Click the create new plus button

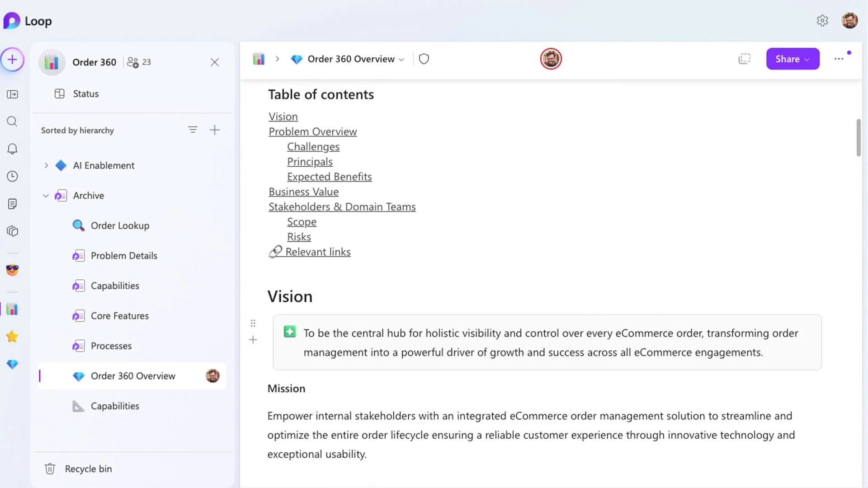point(12,60)
